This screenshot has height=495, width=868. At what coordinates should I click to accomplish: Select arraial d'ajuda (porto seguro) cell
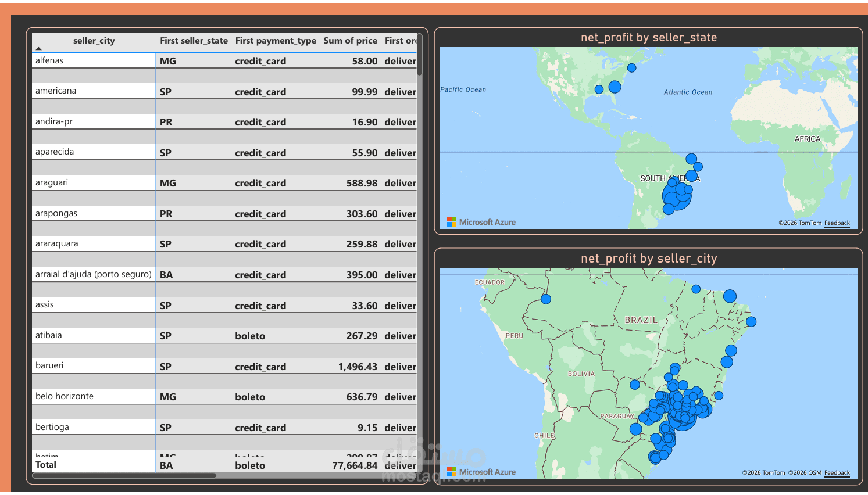[94, 274]
